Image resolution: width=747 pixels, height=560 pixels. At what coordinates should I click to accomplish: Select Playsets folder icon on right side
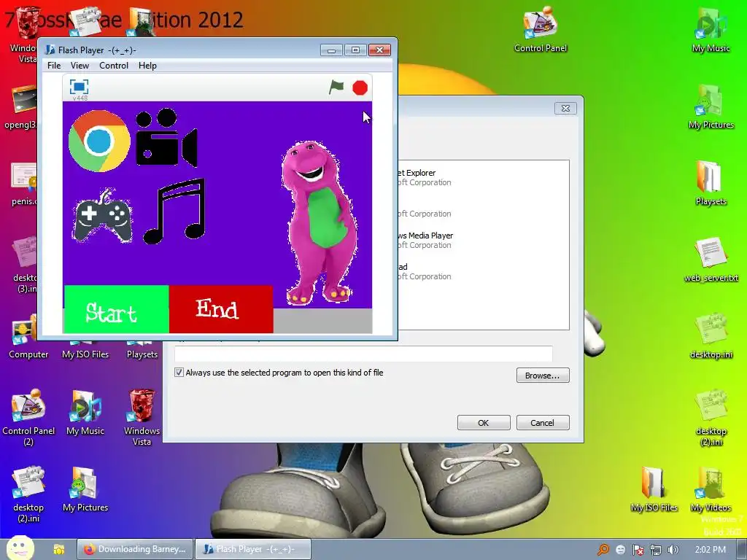click(711, 183)
